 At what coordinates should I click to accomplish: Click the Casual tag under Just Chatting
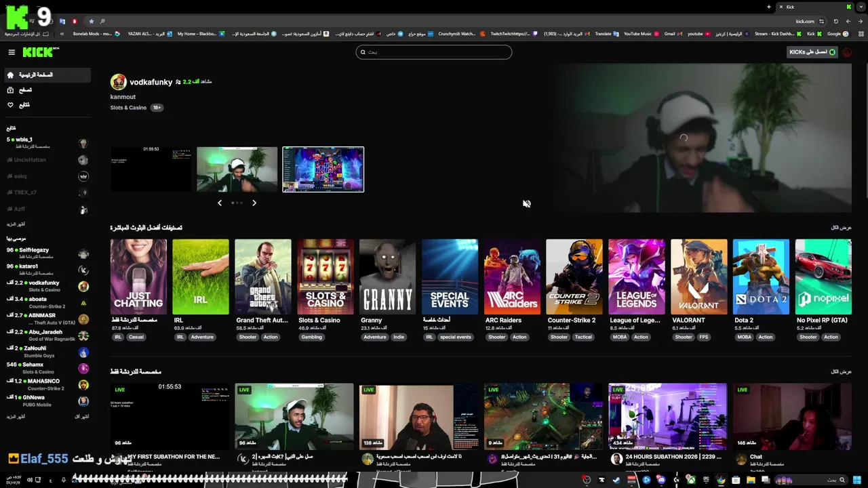[x=136, y=337]
